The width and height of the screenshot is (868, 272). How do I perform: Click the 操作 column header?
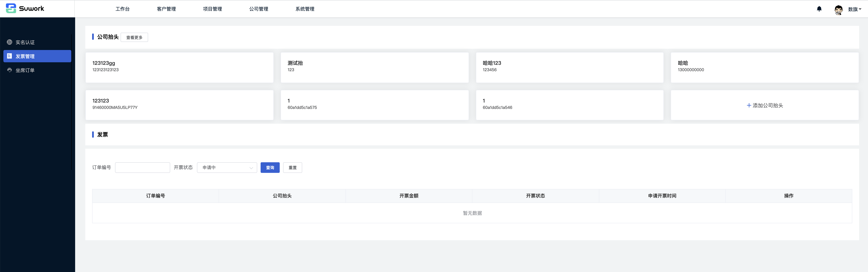tap(788, 196)
